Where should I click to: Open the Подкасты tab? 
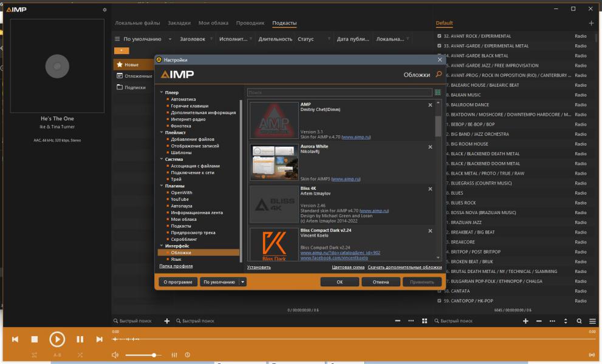click(x=284, y=23)
